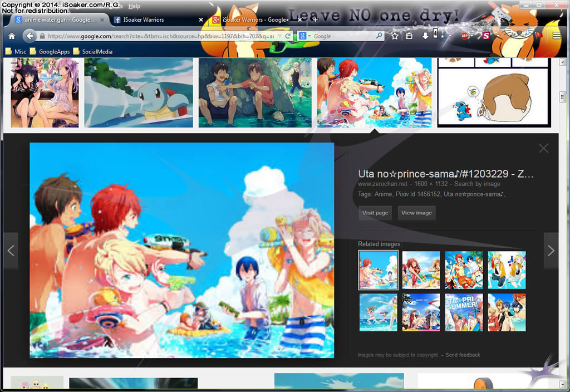The image size is (570, 392).
Task: Click the Send feedback link
Action: [x=463, y=355]
